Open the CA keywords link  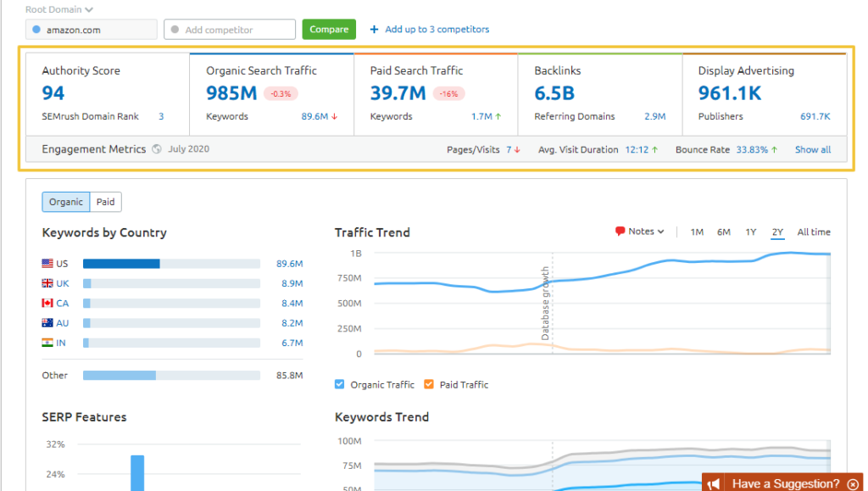point(63,304)
